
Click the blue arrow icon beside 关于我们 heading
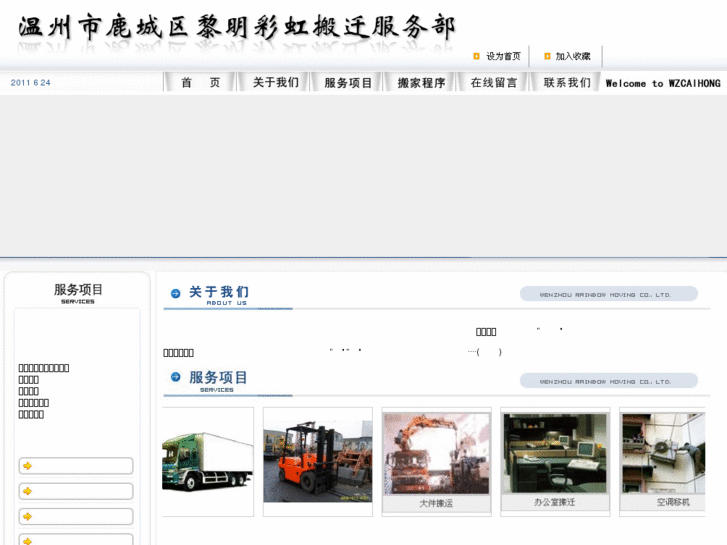(x=175, y=293)
